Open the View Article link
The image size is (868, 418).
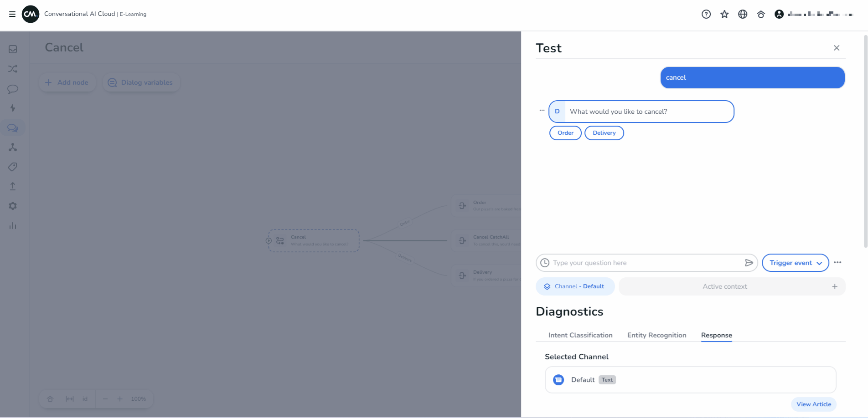pyautogui.click(x=813, y=404)
